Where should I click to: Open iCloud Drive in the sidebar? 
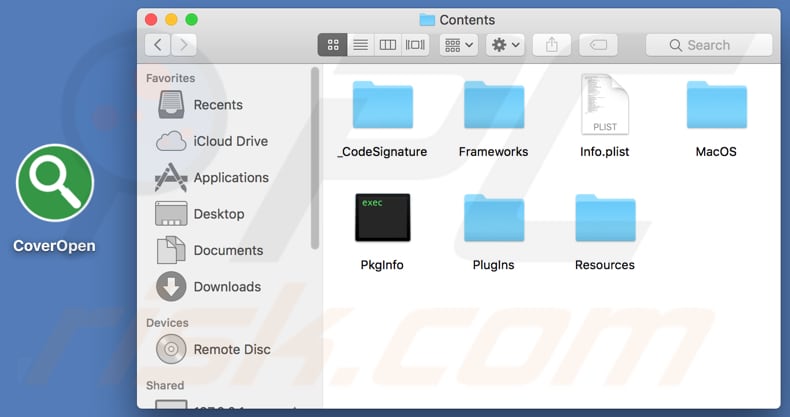(x=230, y=141)
